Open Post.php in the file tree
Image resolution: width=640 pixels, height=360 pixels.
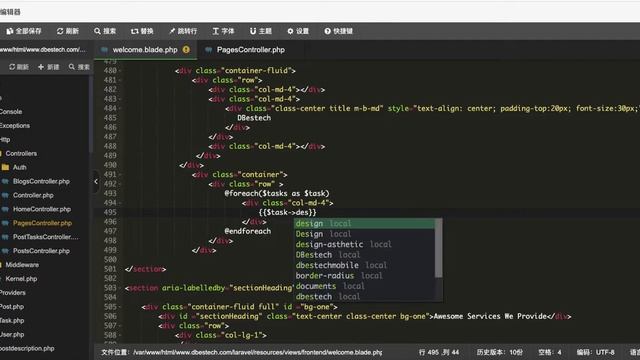pyautogui.click(x=12, y=307)
